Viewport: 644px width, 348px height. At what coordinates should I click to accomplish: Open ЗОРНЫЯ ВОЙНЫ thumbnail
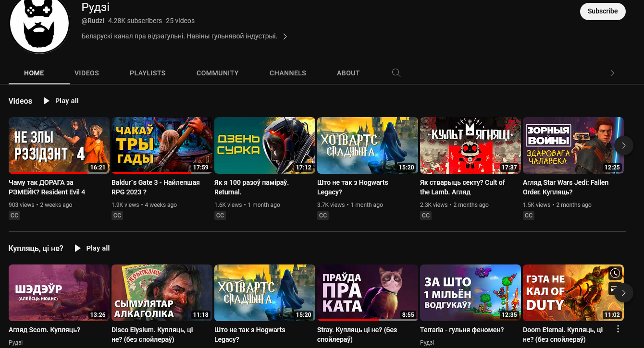tap(573, 145)
